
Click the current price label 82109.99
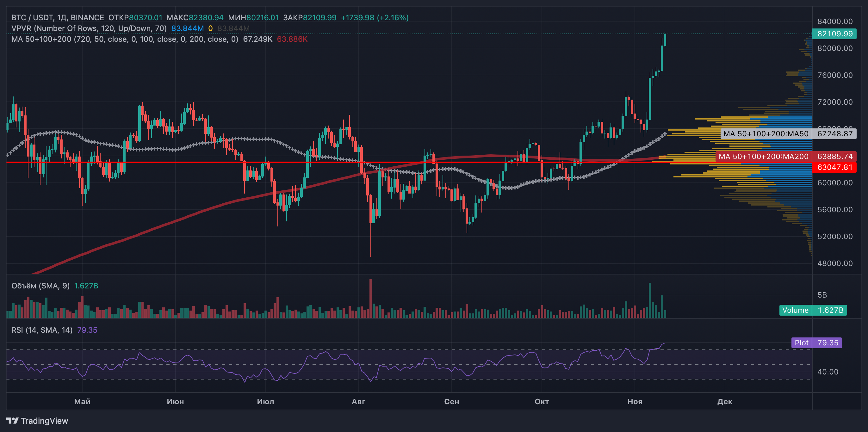(834, 34)
